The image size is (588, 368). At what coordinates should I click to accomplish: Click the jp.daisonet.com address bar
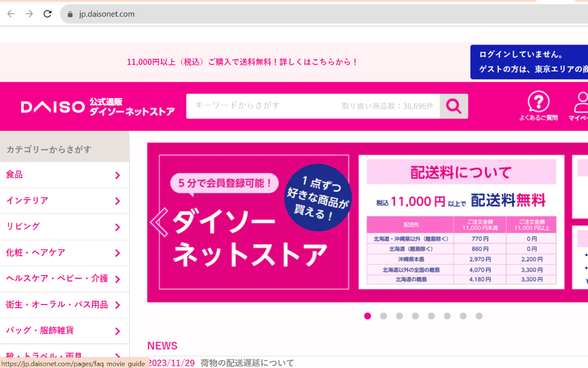[x=324, y=14]
